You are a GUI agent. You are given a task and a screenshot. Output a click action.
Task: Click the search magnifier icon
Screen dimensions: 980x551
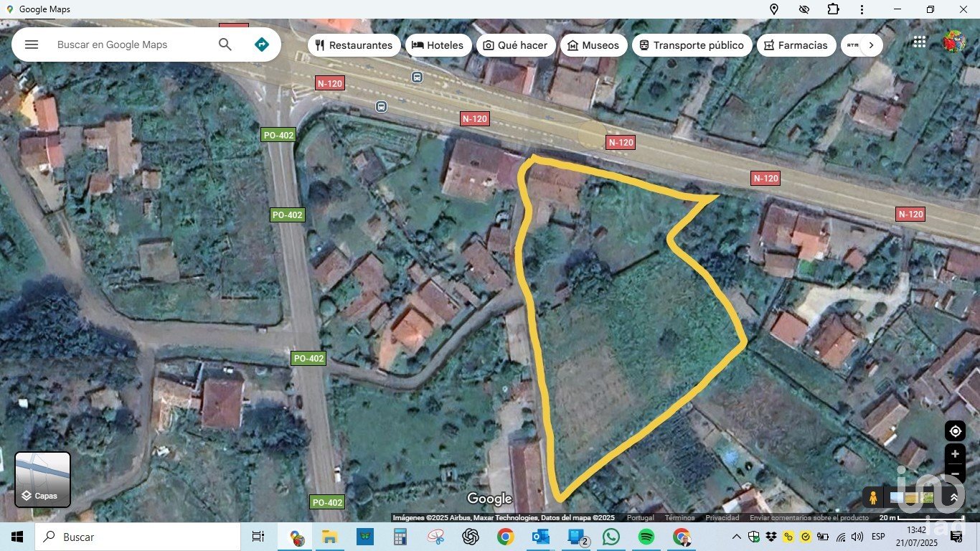point(225,44)
